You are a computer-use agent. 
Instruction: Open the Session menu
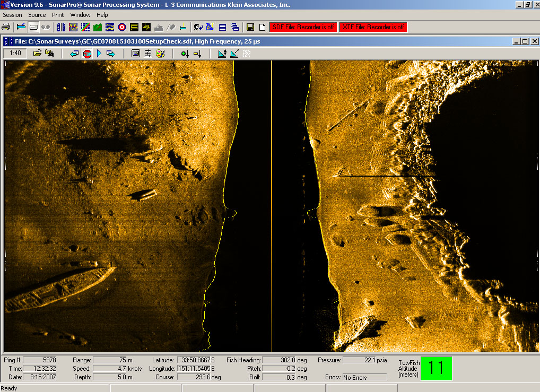click(12, 15)
